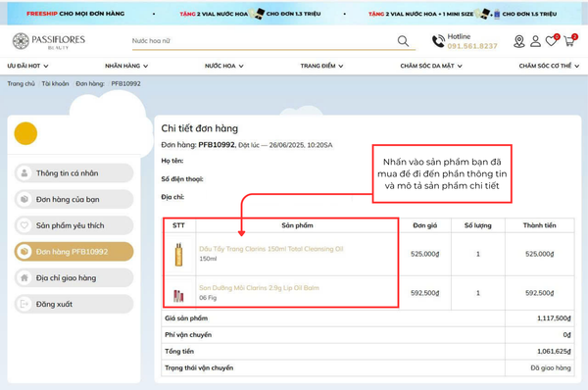Open Sản phẩm yêu thích section
The height and width of the screenshot is (390, 588).
coord(73,225)
